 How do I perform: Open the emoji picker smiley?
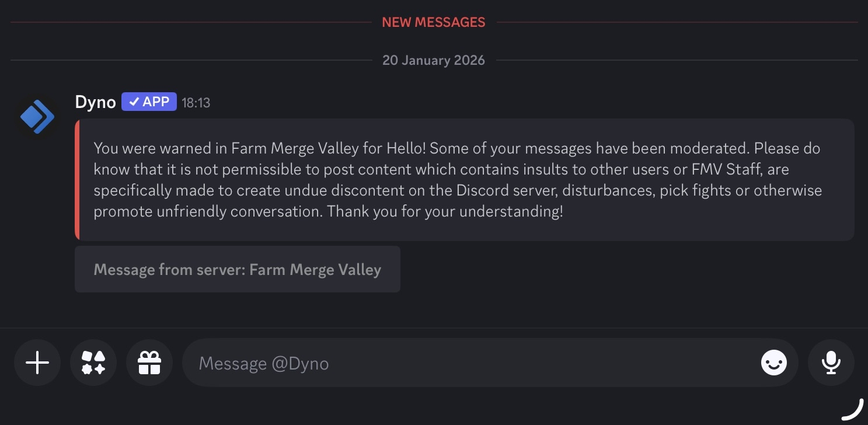773,363
